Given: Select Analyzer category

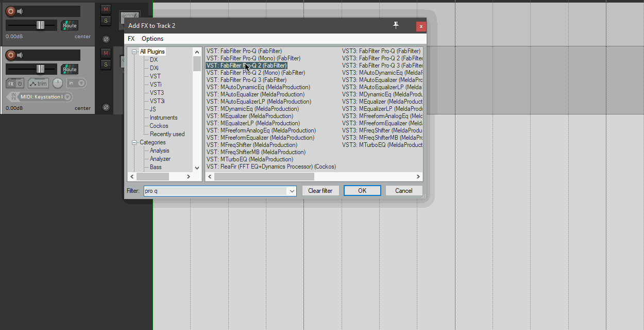Looking at the screenshot, I should pyautogui.click(x=160, y=159).
